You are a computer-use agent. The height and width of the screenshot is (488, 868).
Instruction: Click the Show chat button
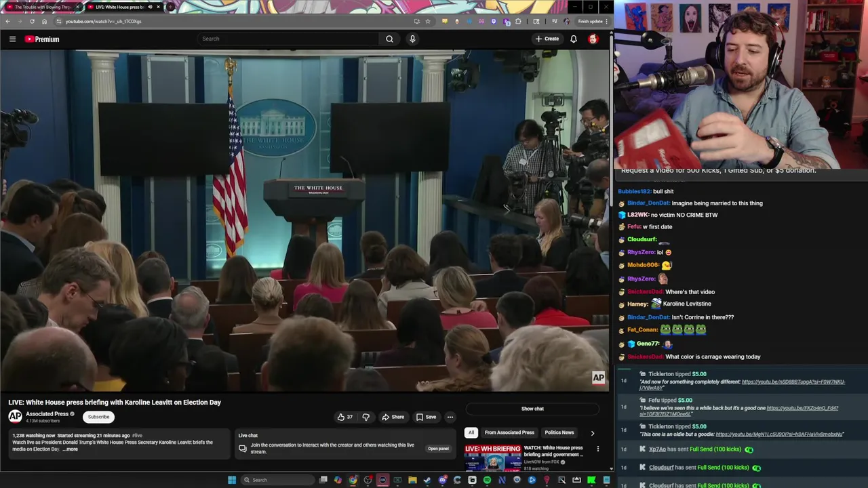coord(532,409)
